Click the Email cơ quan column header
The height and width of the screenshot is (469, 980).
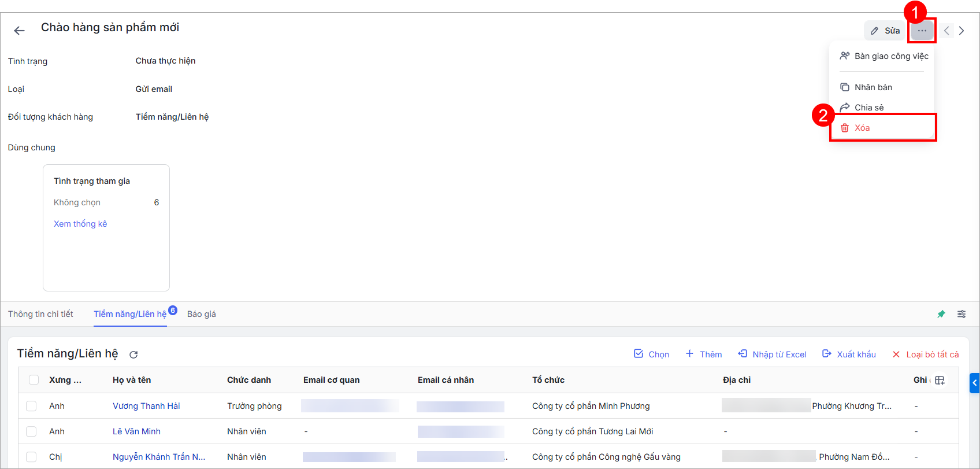[x=332, y=380]
